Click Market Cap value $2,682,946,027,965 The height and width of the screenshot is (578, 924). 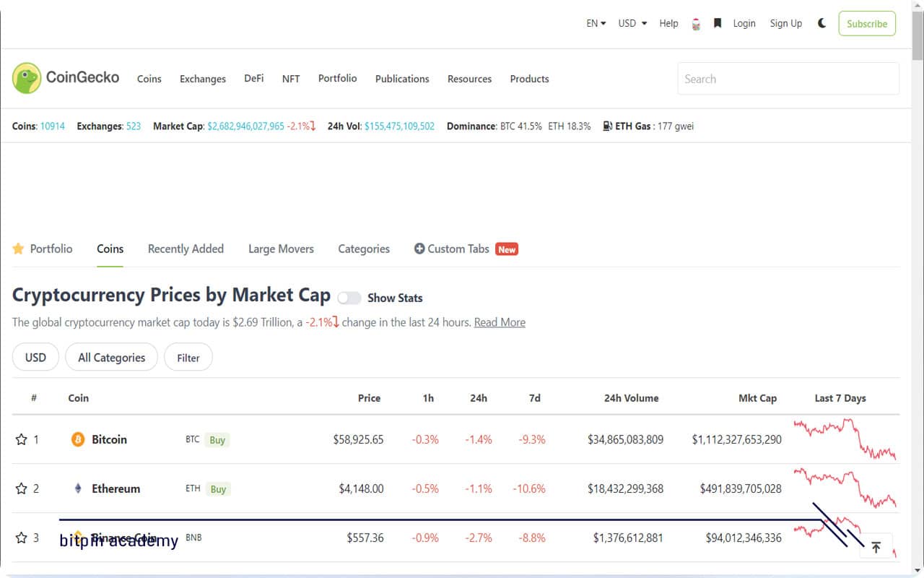(246, 126)
